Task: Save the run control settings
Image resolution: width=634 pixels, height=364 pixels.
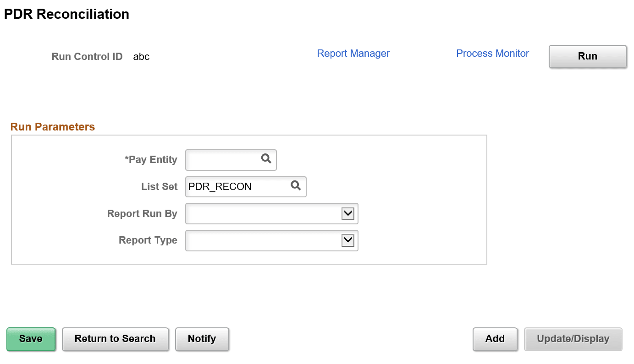Action: [30, 339]
